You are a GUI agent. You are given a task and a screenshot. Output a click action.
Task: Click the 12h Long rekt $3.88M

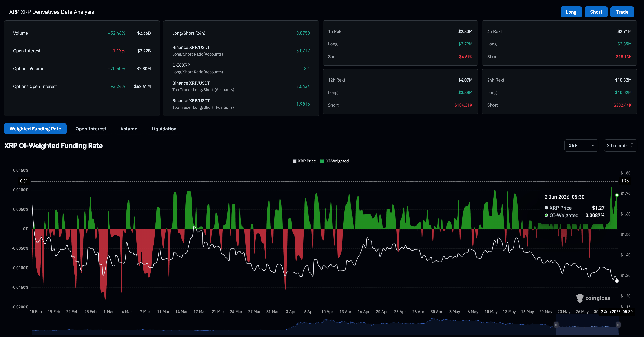click(x=465, y=92)
